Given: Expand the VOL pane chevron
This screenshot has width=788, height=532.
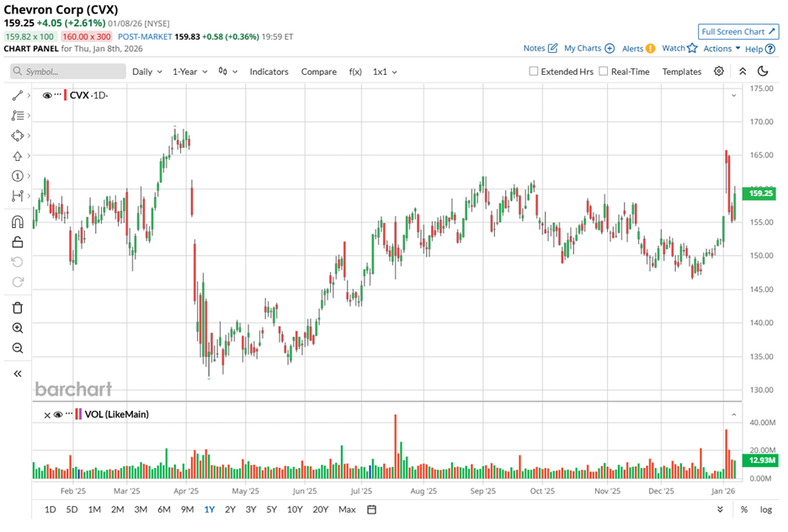Looking at the screenshot, I should coord(734,415).
